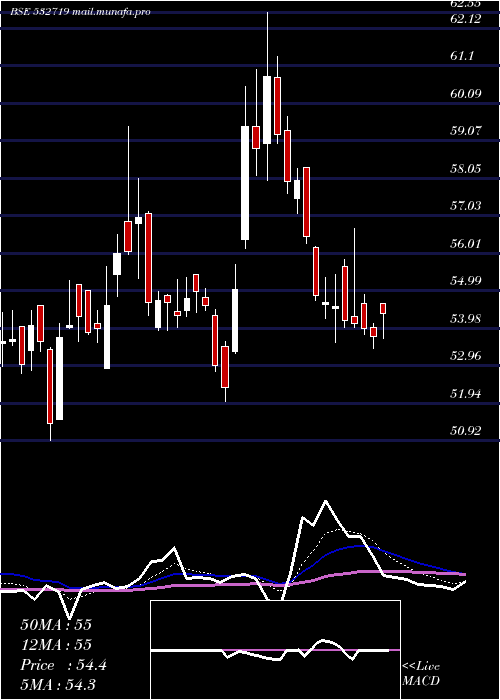500x700 pixels.
Task: Click the 54.99 price axis label
Action: click(466, 281)
